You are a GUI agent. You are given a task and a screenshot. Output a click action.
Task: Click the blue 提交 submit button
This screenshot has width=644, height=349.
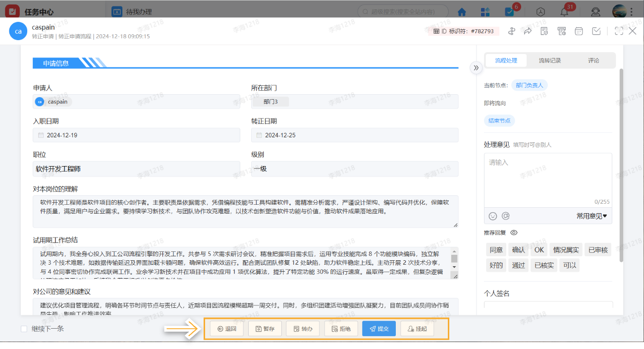click(x=378, y=328)
